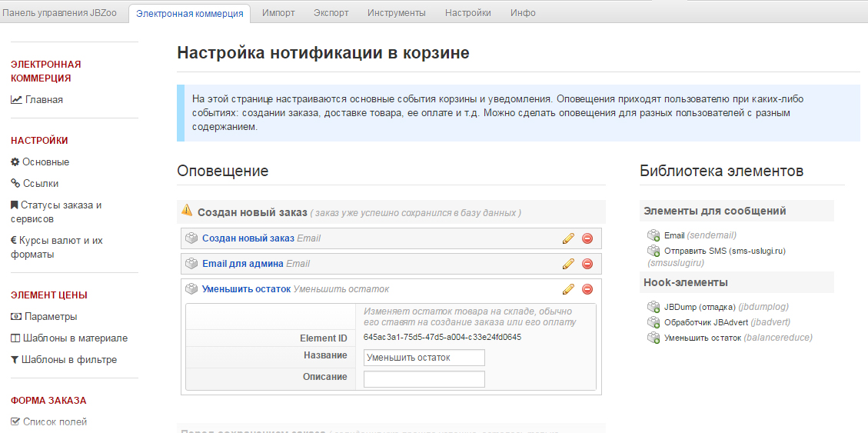Viewport: 868px width, 433px height.
Task: Select Обработчик JBAdvert hook element
Action: coord(706,322)
